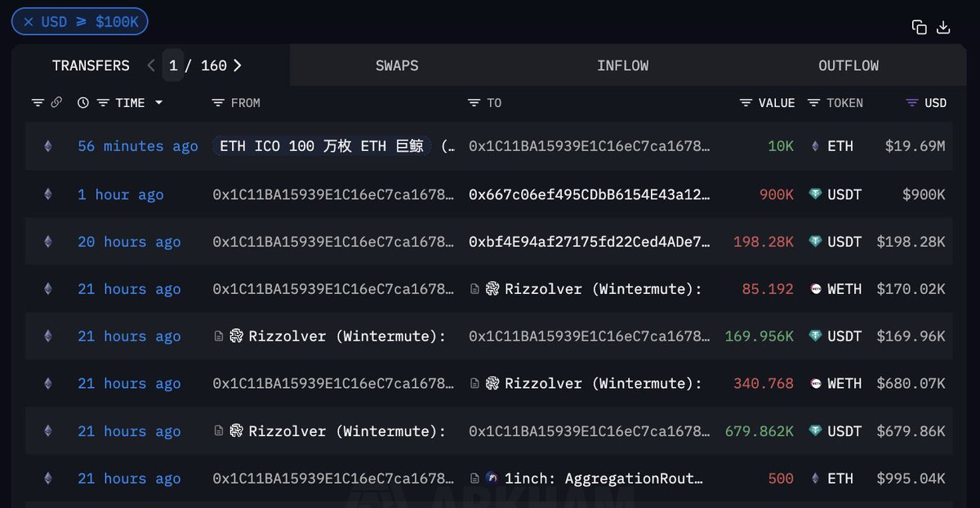Viewport: 980px width, 508px height.
Task: Open the TRANSFERS tab
Action: click(91, 65)
